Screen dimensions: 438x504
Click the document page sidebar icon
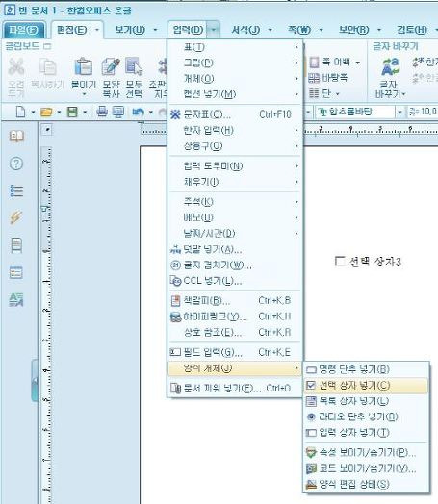point(16,245)
